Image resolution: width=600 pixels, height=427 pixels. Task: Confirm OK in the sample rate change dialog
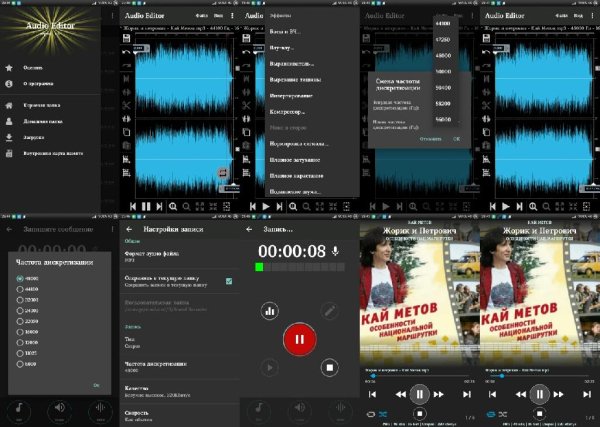(456, 139)
